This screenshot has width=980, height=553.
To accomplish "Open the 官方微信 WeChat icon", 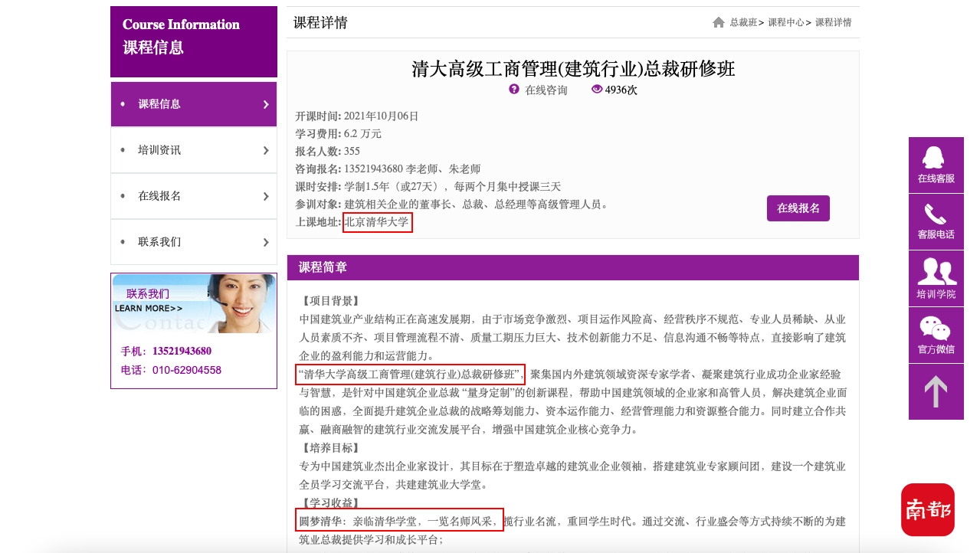I will [936, 328].
